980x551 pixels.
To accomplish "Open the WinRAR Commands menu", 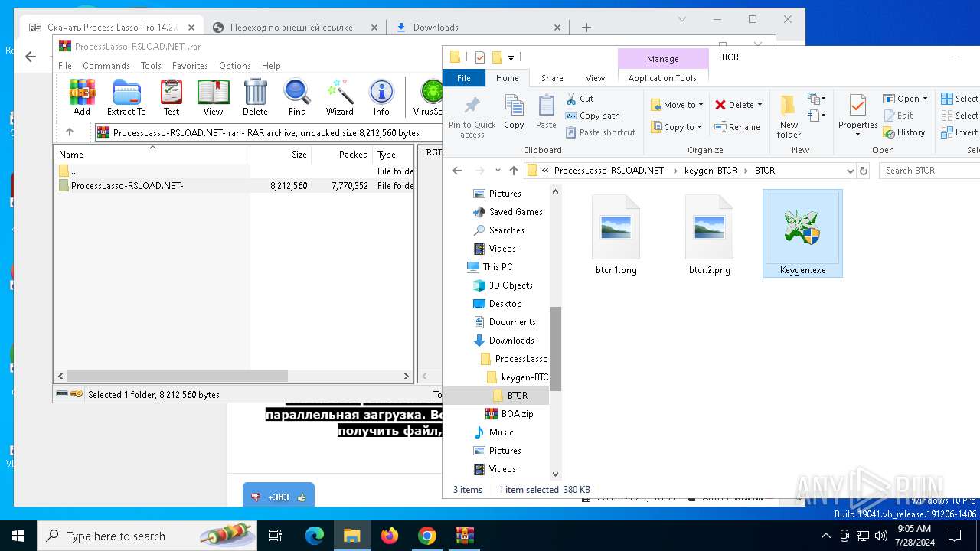I will 106,66.
